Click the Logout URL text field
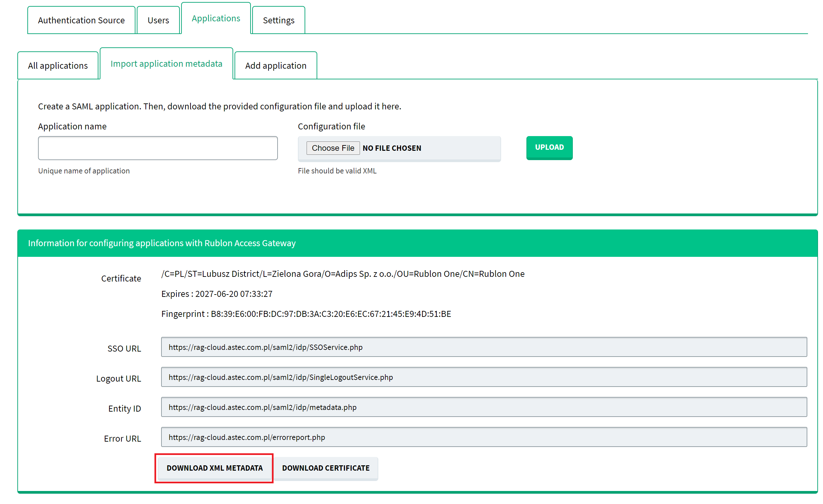The width and height of the screenshot is (823, 504). click(484, 377)
